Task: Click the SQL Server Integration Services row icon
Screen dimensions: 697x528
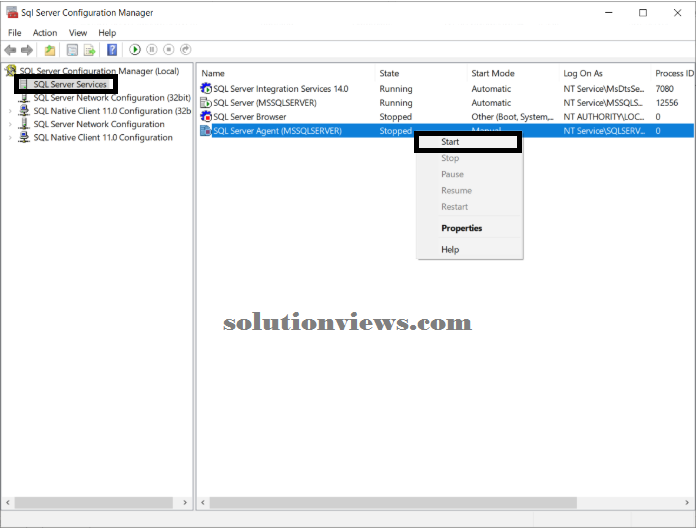Action: 206,88
